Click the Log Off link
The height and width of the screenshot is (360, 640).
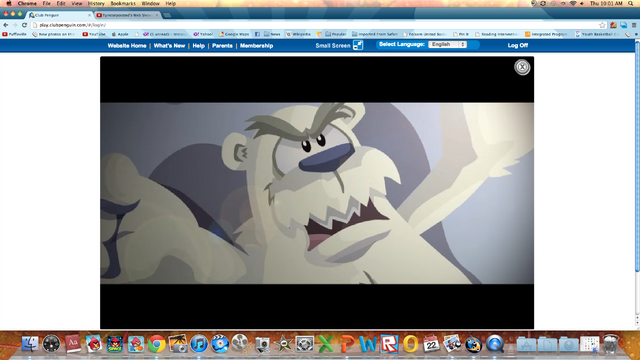pyautogui.click(x=518, y=45)
